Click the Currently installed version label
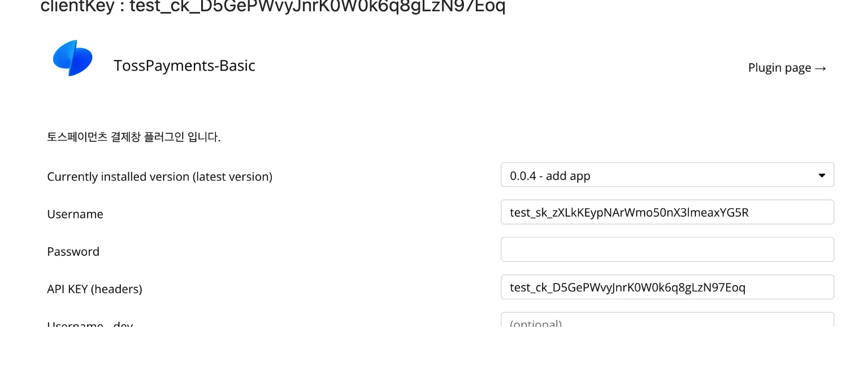 (x=159, y=177)
